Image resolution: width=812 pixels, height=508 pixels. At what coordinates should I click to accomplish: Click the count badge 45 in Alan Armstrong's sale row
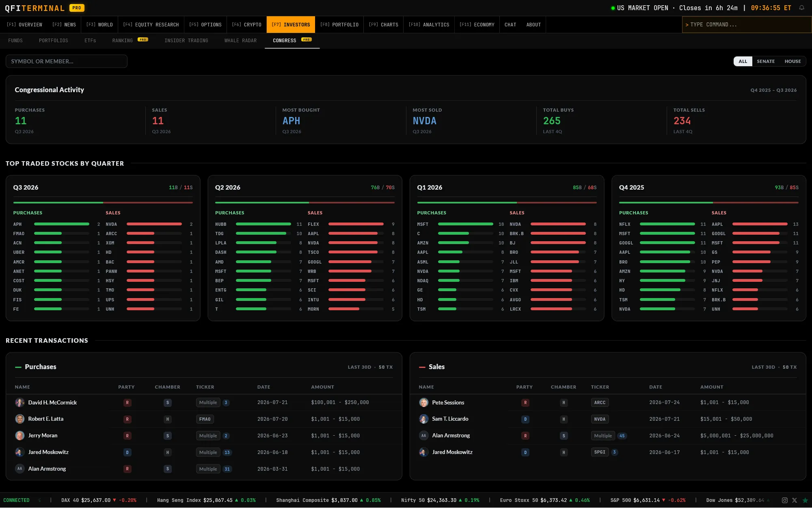click(x=622, y=436)
